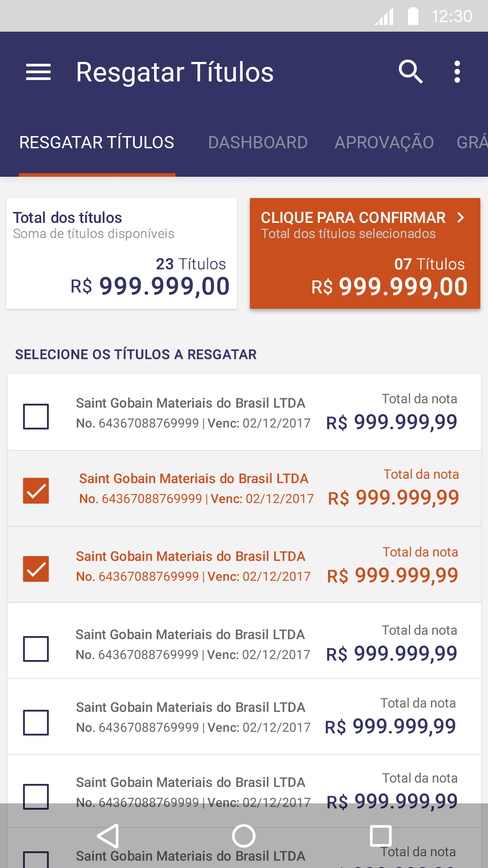Open recent apps square button
The width and height of the screenshot is (488, 868).
(380, 835)
